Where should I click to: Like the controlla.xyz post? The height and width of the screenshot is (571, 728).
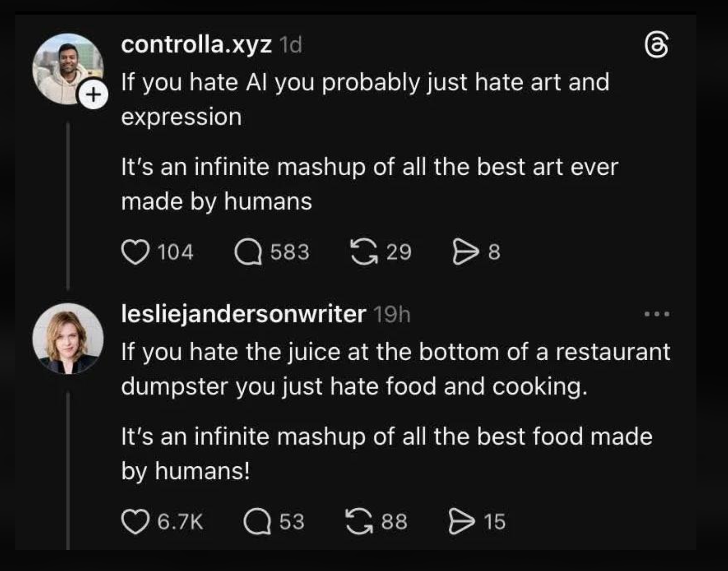(x=135, y=252)
